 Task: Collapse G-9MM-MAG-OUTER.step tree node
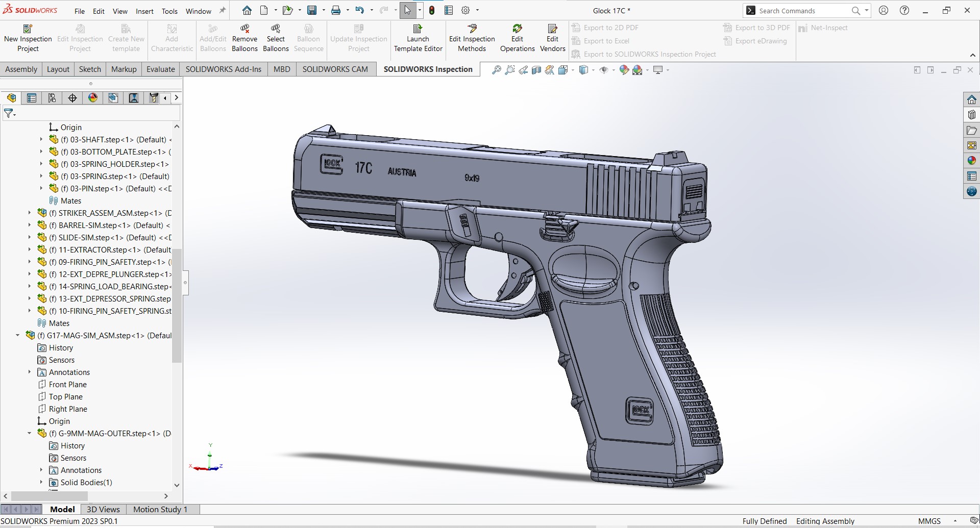pos(30,433)
